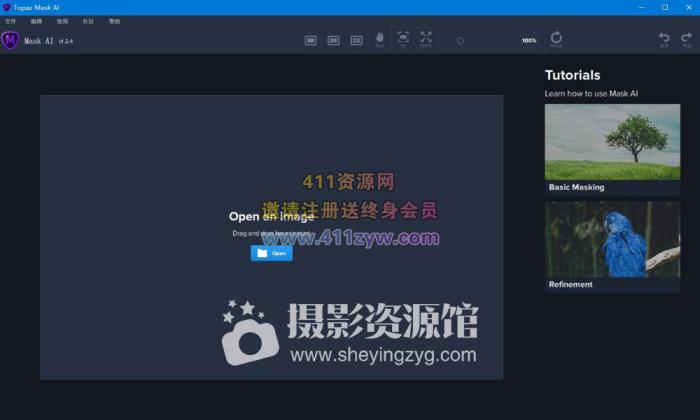Open the 视图 menu
The height and width of the screenshot is (420, 700).
click(x=63, y=20)
